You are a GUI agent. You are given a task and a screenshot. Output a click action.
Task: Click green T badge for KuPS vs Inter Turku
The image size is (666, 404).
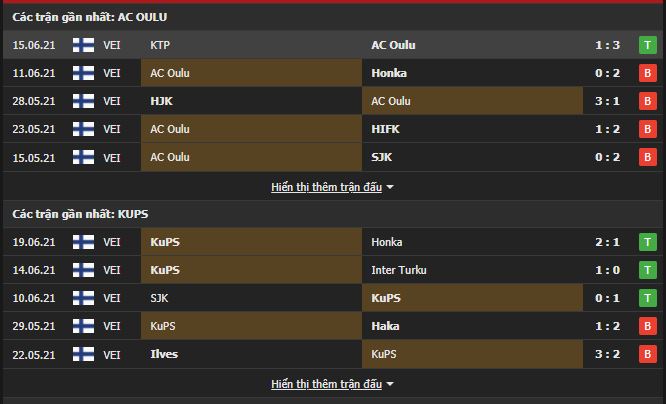click(648, 270)
